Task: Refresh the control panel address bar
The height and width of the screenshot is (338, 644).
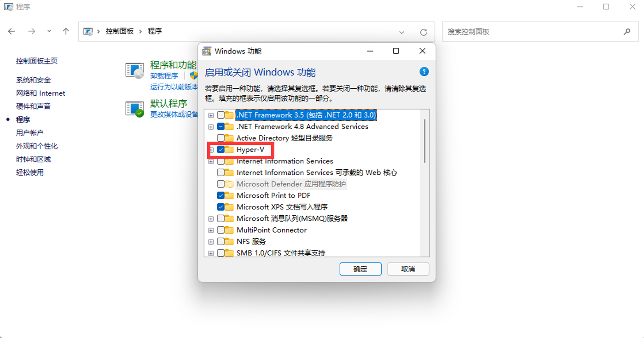Action: tap(424, 32)
